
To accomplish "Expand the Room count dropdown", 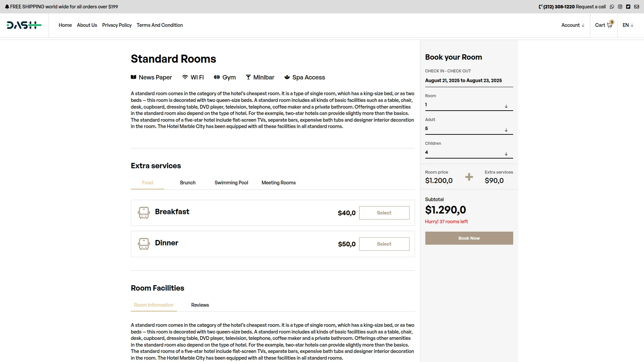I will click(x=469, y=105).
